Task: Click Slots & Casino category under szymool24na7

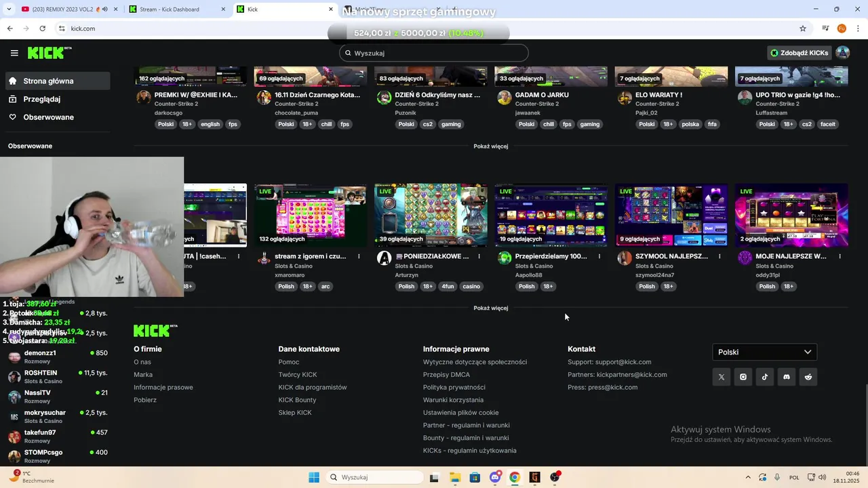Action: 655,266
